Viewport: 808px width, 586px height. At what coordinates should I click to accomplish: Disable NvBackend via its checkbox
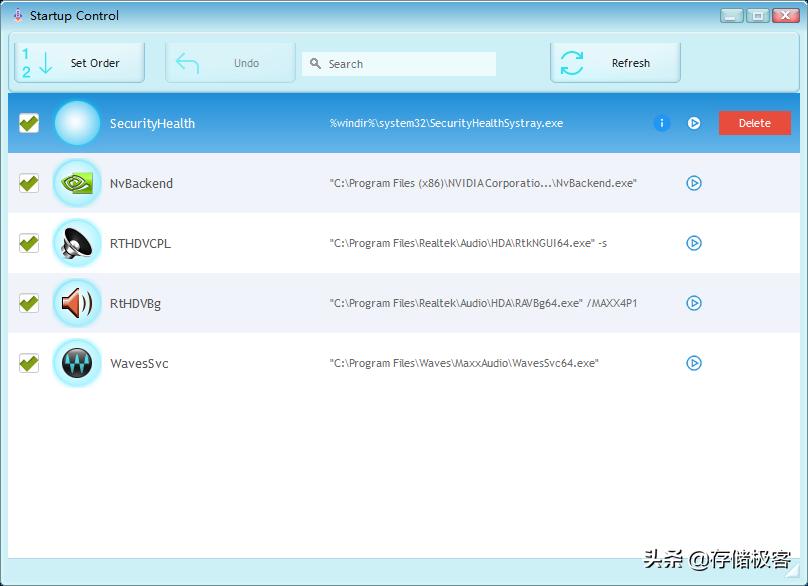29,183
